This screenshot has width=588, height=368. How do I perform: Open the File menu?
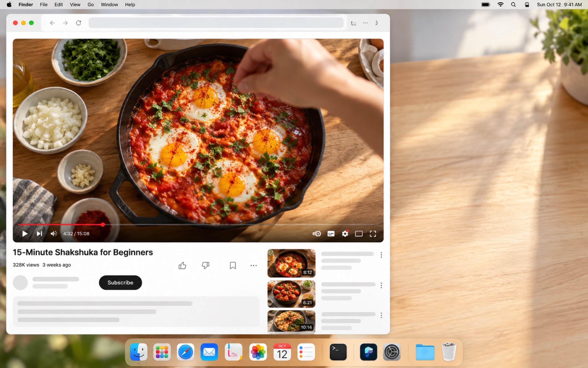click(44, 4)
